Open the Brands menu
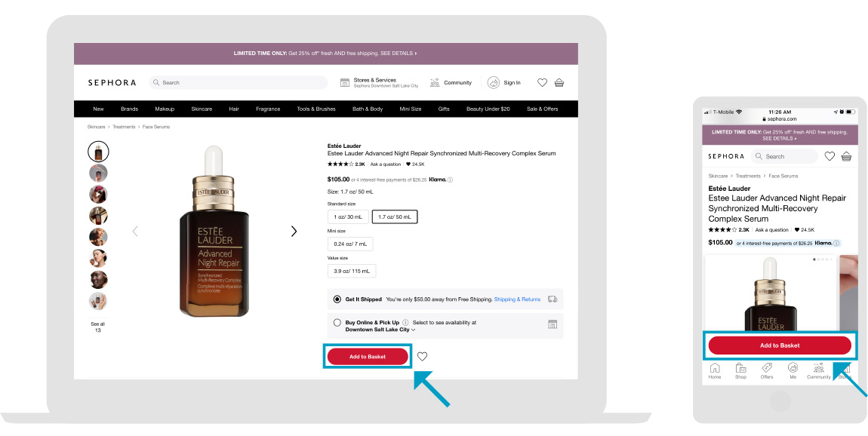This screenshot has width=868, height=436. 130,109
